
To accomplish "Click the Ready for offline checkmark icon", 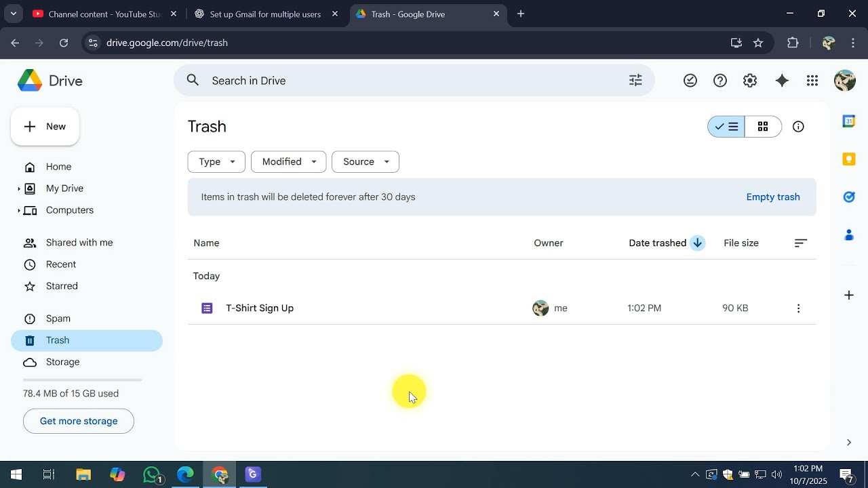I will coord(690,81).
